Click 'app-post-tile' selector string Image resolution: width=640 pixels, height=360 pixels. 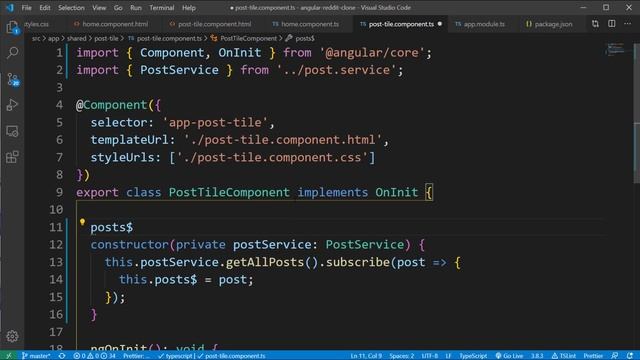[x=215, y=122]
